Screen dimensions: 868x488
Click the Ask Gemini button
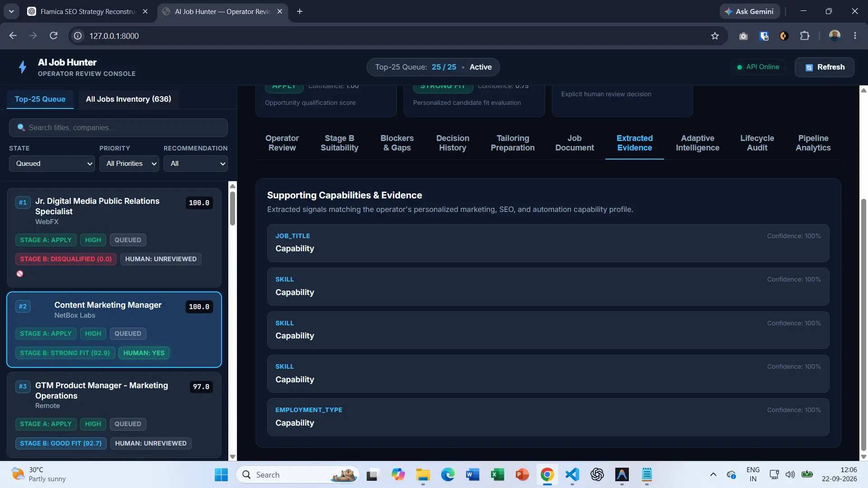(750, 11)
